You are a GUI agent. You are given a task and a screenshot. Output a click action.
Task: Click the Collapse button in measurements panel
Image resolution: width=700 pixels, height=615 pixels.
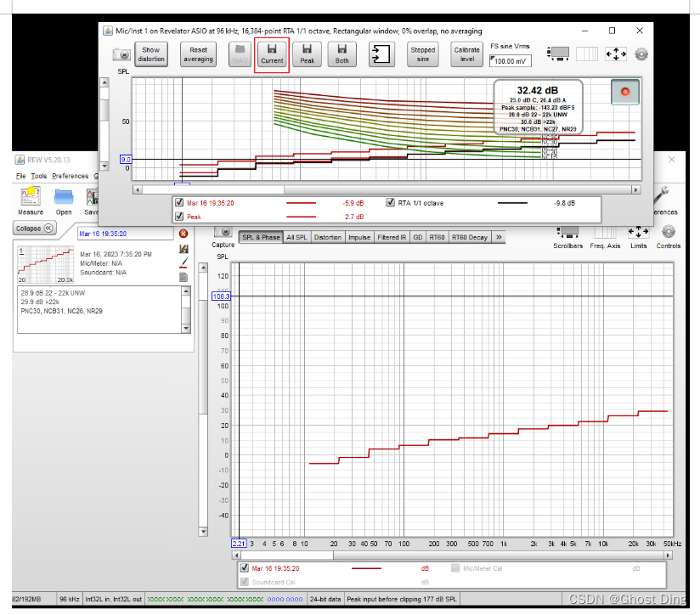(34, 229)
